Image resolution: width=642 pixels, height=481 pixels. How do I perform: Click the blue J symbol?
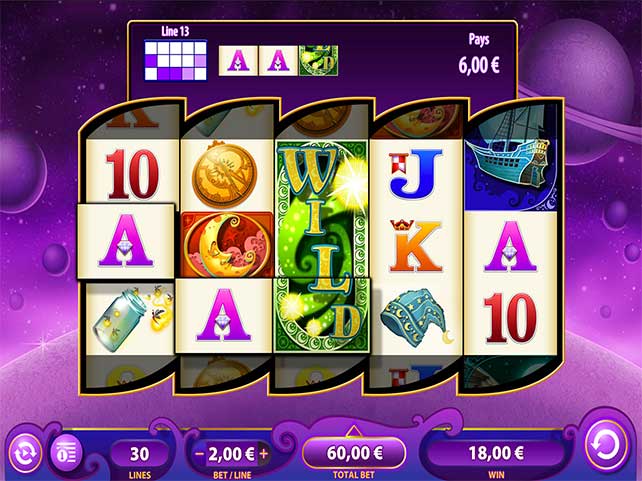coord(415,174)
